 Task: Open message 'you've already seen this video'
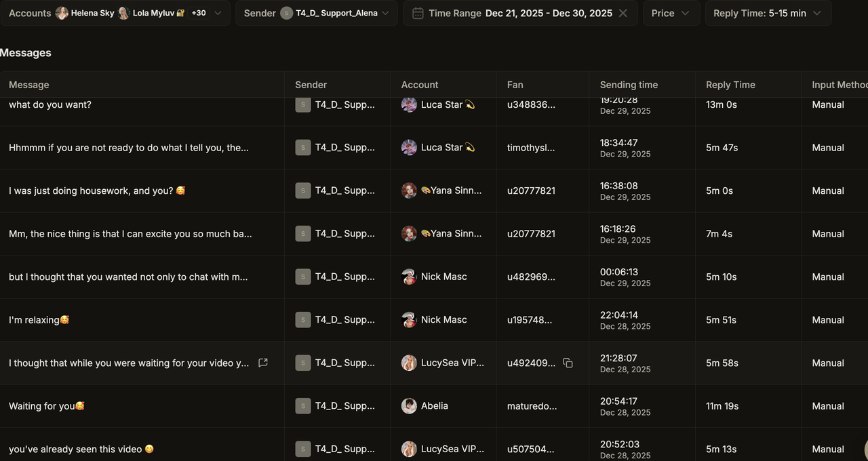pos(81,449)
